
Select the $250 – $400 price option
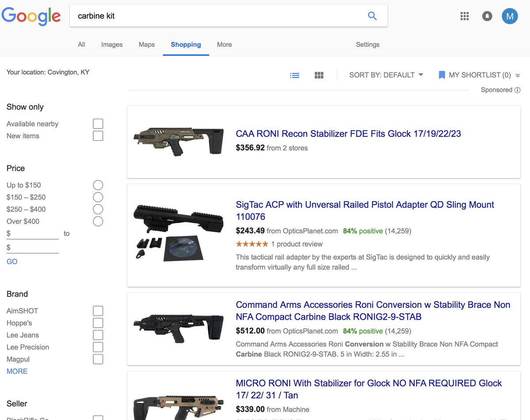98,209
